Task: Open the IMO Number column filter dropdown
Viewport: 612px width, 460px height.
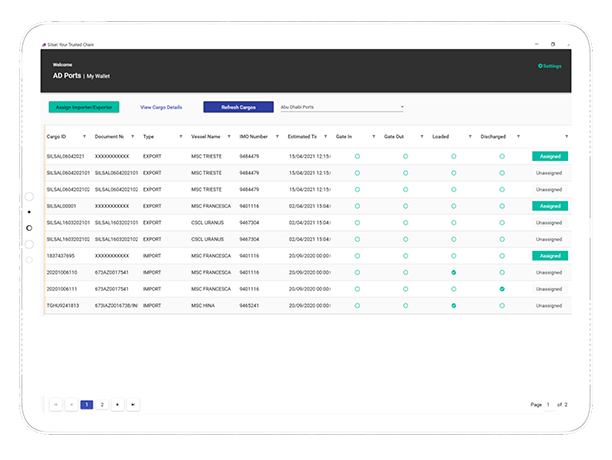Action: tap(277, 135)
